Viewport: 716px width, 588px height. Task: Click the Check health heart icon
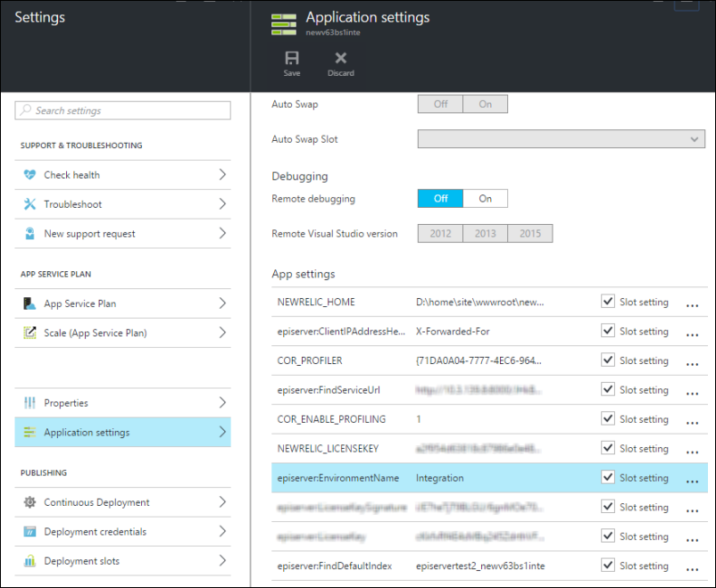[29, 175]
